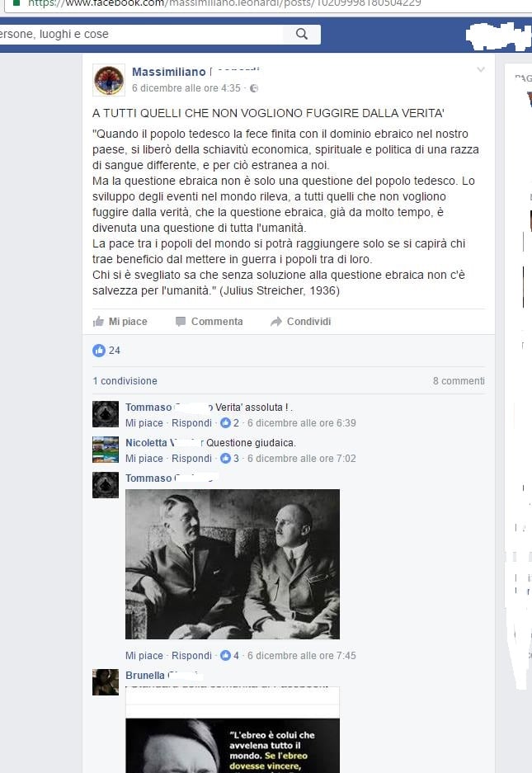Click the Condividi share arrow button

coord(300,322)
